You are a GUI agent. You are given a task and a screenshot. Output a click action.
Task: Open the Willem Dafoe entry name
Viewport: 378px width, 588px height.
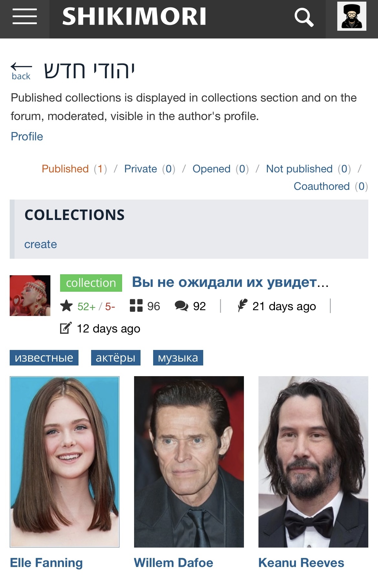tap(173, 563)
